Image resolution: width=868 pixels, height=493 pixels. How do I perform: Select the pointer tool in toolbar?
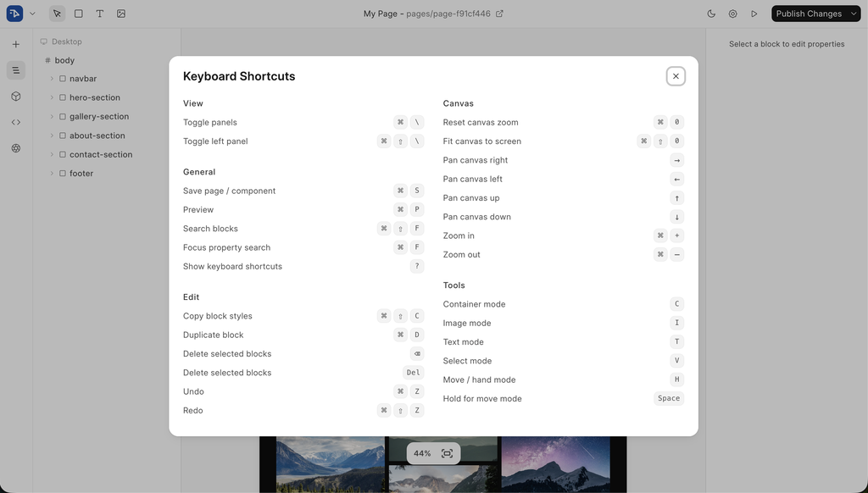coord(57,14)
